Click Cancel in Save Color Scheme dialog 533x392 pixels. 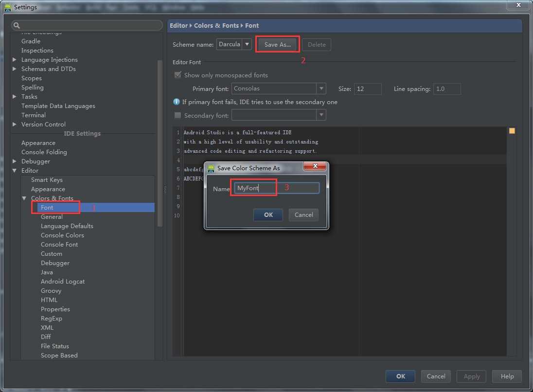tap(303, 215)
